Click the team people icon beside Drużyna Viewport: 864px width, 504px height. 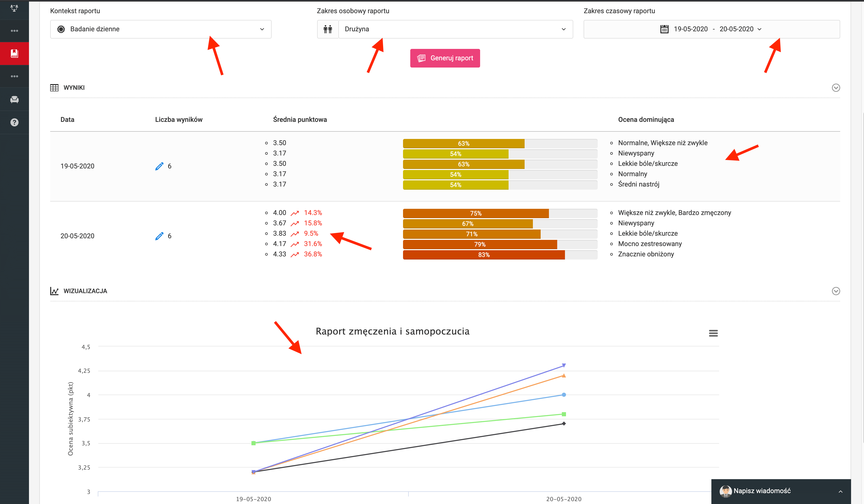[328, 29]
